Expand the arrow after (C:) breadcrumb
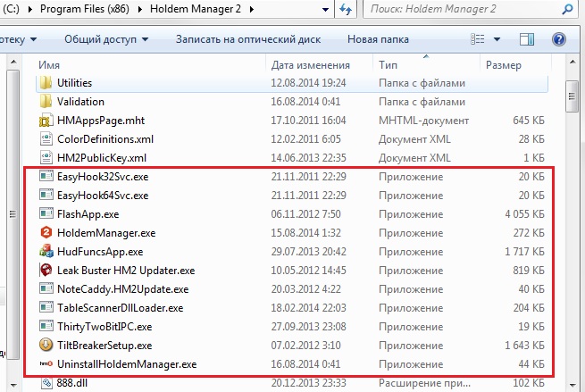 [30, 9]
